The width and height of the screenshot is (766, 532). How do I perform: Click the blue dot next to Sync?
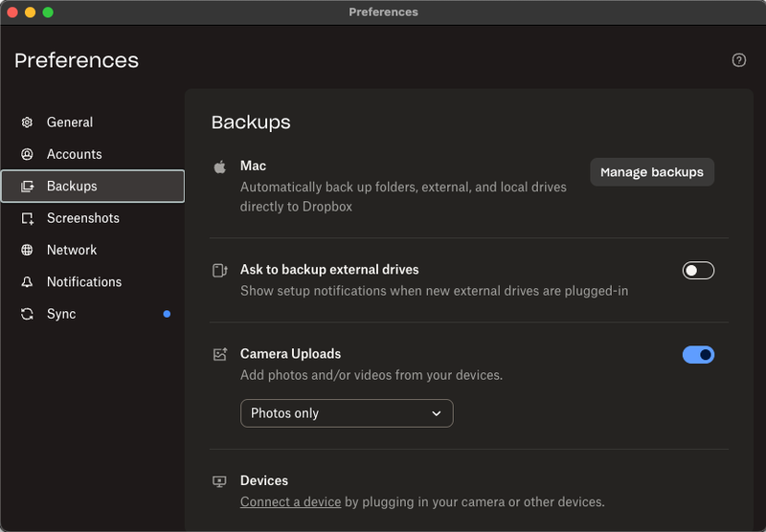[x=167, y=314]
